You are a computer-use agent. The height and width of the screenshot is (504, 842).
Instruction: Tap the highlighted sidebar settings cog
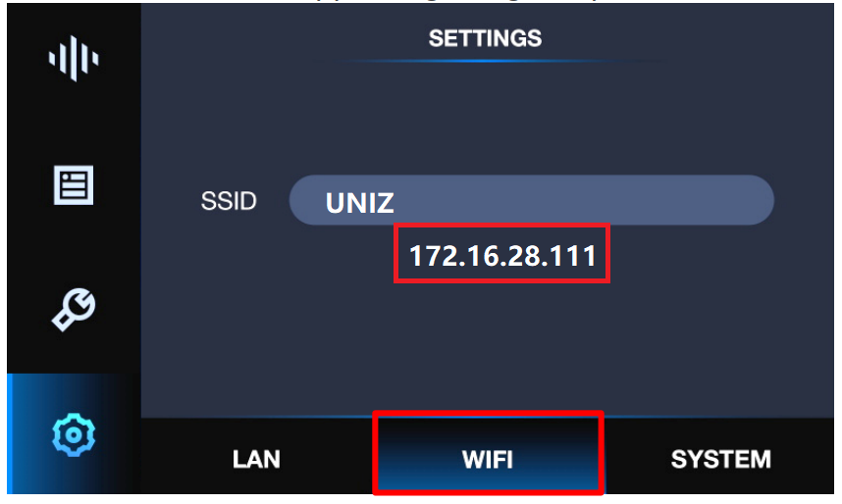coord(74,434)
